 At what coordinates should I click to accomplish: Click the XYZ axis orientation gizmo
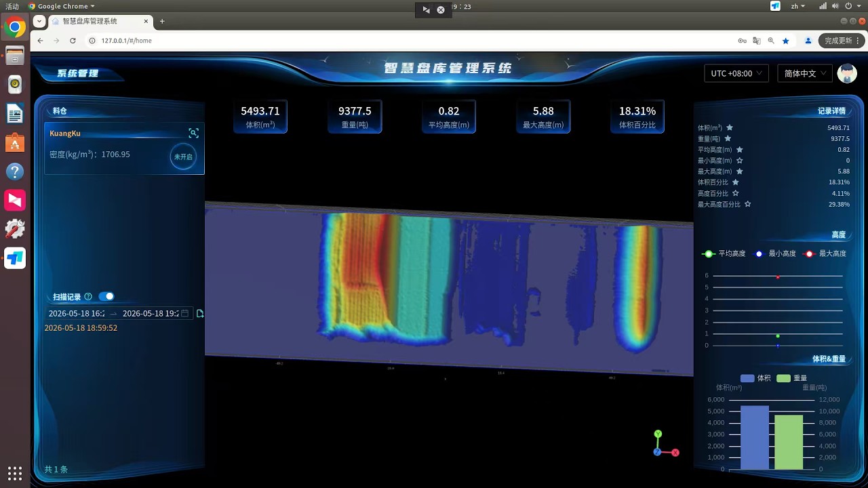click(665, 443)
